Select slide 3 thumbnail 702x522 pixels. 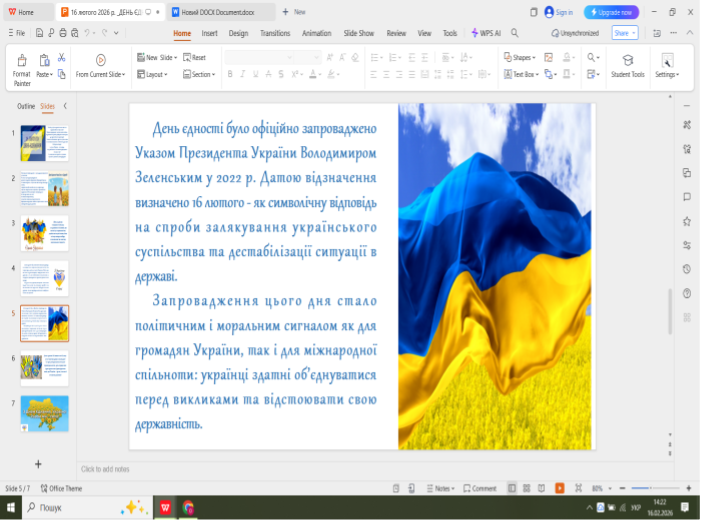coord(44,233)
